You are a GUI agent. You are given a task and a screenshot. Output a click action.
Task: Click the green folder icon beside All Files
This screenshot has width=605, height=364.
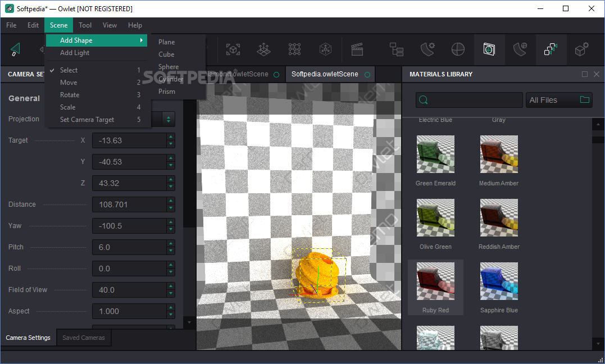point(585,99)
